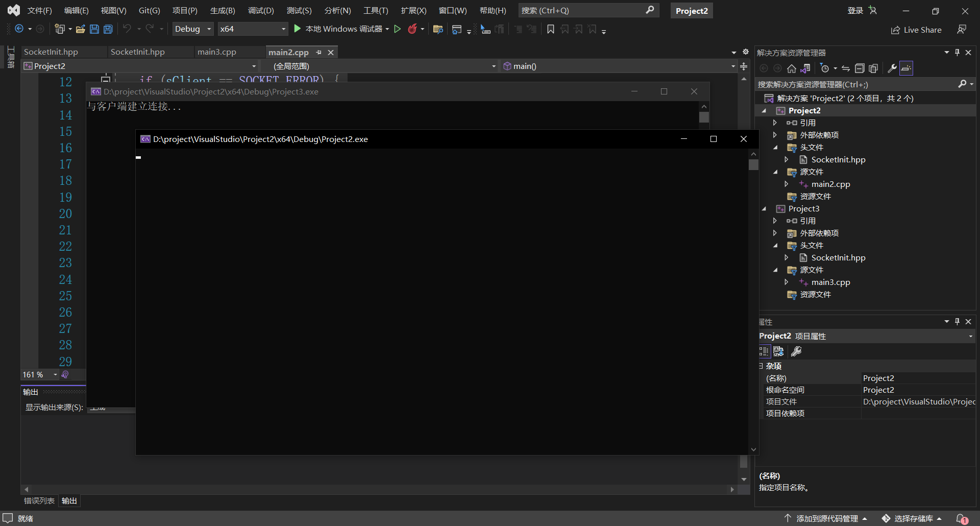Click the Save All toolbar icon
This screenshot has width=980, height=526.
click(108, 29)
